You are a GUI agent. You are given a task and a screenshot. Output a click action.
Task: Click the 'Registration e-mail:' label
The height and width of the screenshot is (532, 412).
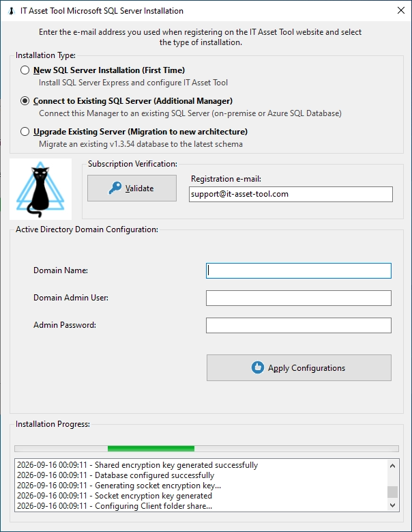(x=226, y=179)
